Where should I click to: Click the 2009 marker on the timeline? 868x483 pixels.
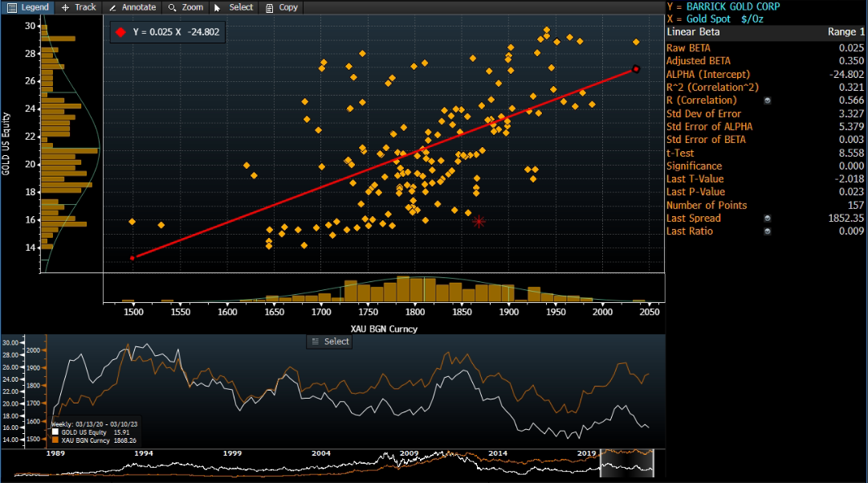[x=409, y=453]
